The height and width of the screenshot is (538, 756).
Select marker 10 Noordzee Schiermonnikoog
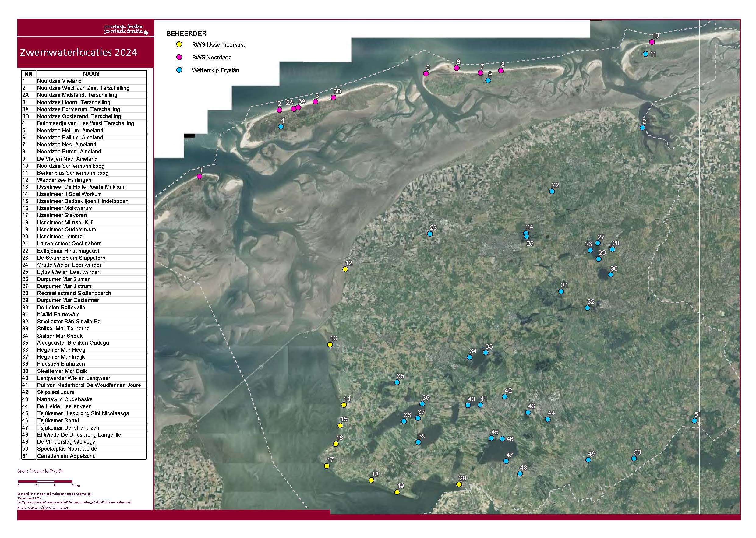(x=652, y=42)
